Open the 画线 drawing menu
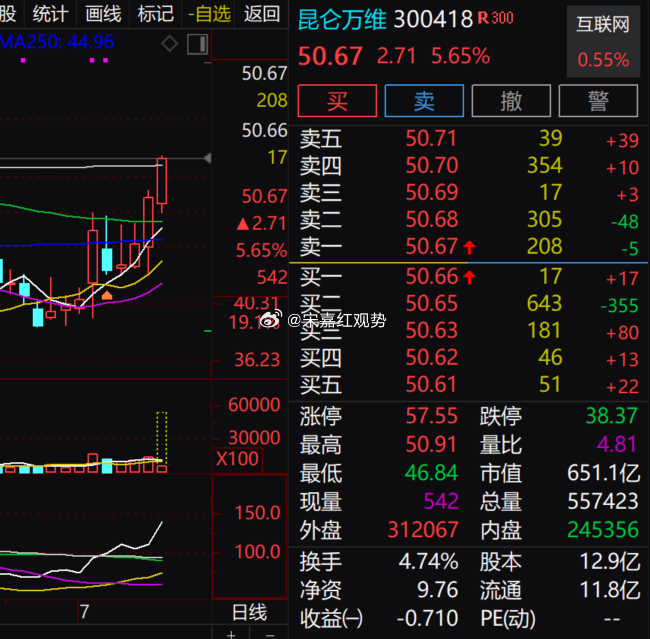Screen dimensions: 650x639 click(x=103, y=14)
